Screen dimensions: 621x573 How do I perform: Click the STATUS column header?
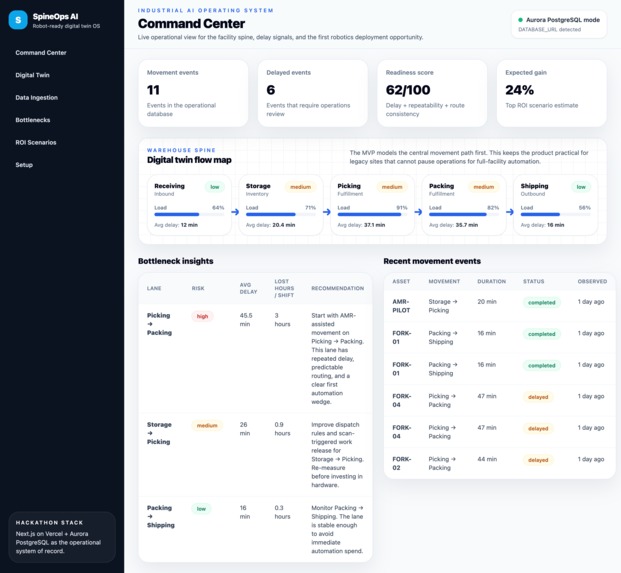pyautogui.click(x=533, y=282)
